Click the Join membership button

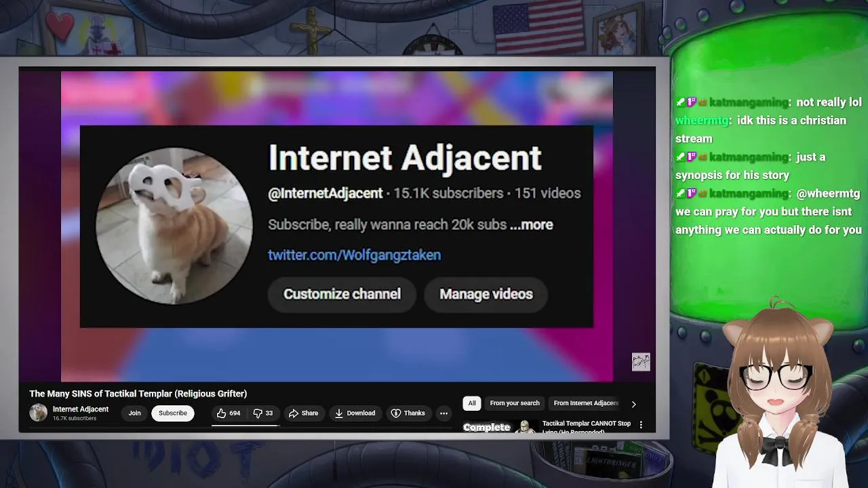click(x=135, y=413)
